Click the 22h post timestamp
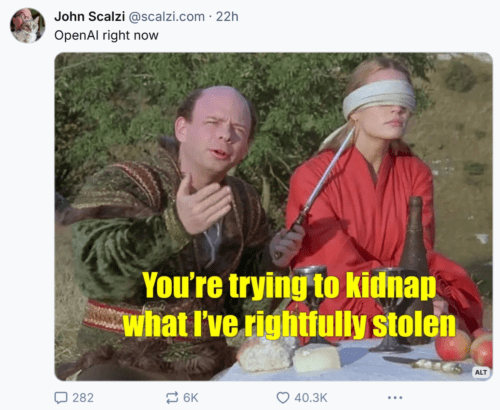Image resolution: width=500 pixels, height=410 pixels. (227, 16)
